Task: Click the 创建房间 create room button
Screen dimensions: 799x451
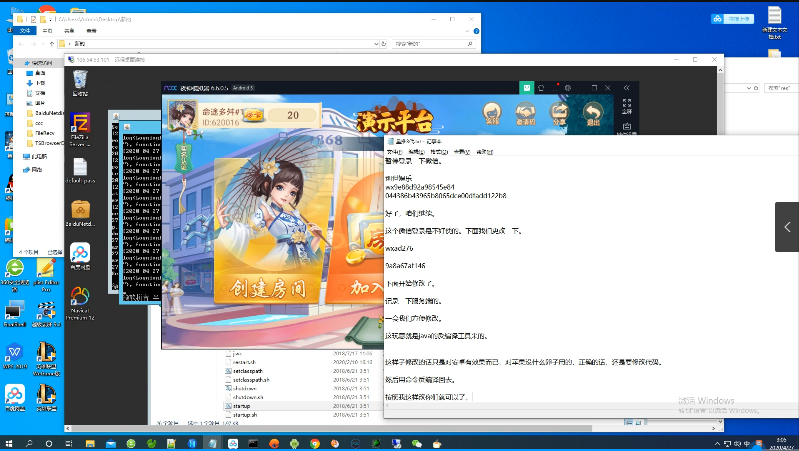Action: [x=268, y=288]
